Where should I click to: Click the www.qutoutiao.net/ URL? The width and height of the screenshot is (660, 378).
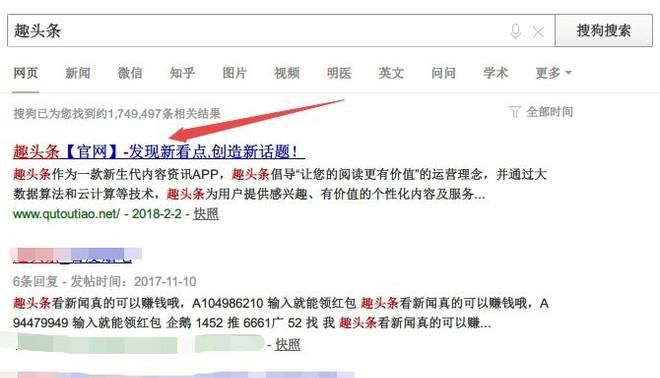[67, 214]
